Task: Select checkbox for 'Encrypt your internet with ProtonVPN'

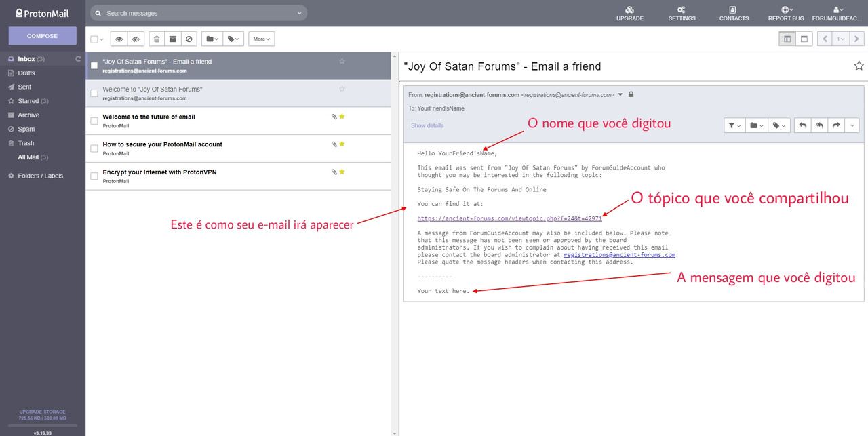Action: [94, 176]
